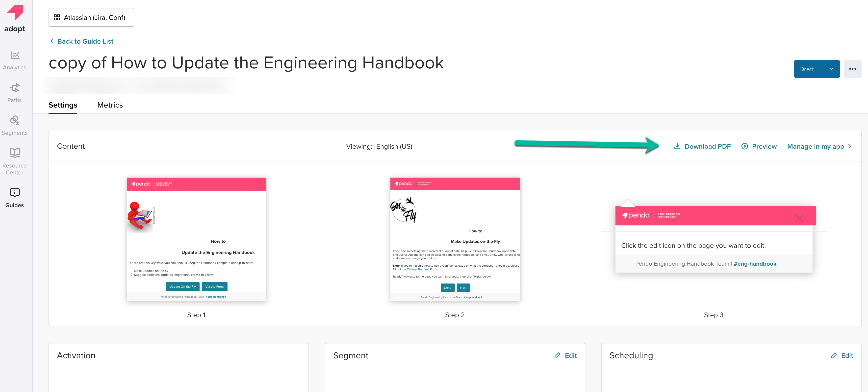The width and height of the screenshot is (868, 392).
Task: Click the Next button in Step 2
Action: 463,288
